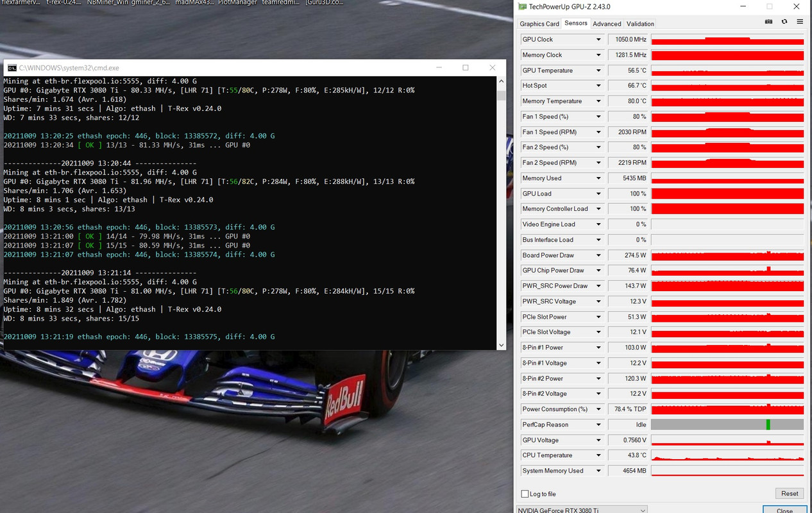Open the PerfCap Reason dropdown
Screen dimensions: 812x513
point(598,425)
